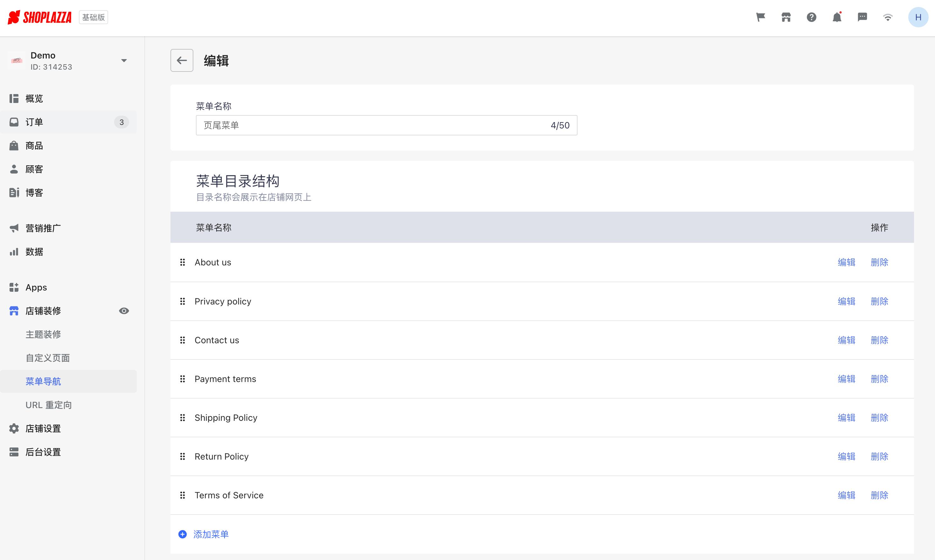Viewport: 935px width, 560px height.
Task: Open the messages chat icon
Action: pyautogui.click(x=862, y=17)
